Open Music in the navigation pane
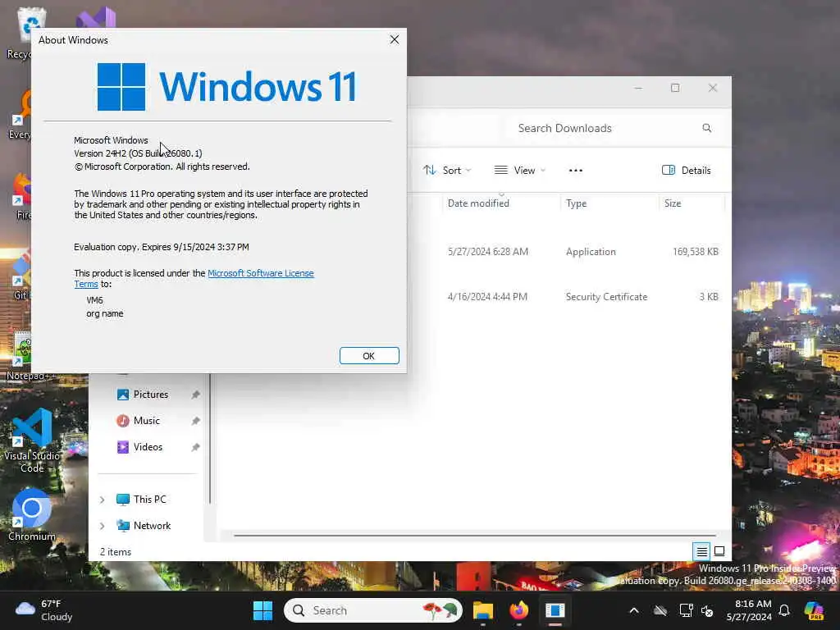This screenshot has width=840, height=630. coord(146,421)
